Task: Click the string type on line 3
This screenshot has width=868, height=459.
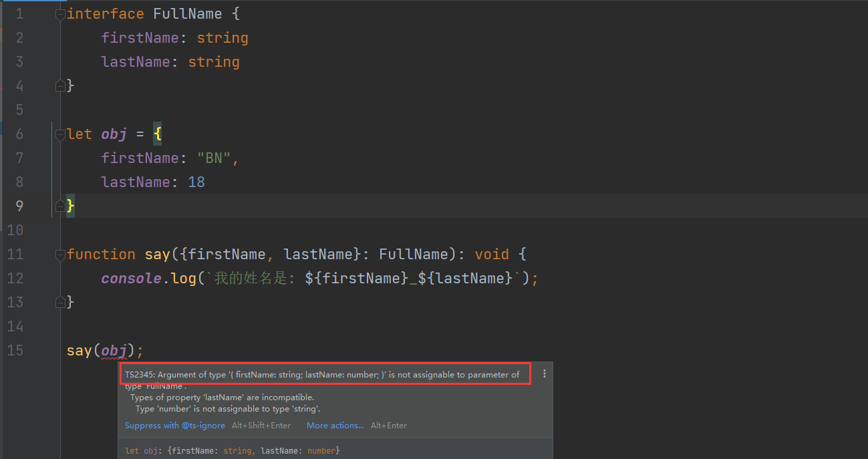Action: tap(214, 62)
